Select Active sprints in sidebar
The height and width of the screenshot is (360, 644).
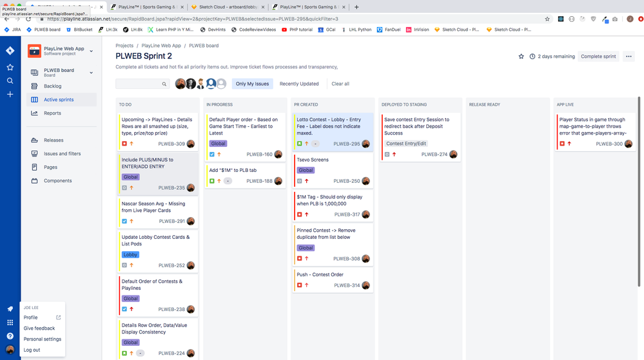point(62,100)
